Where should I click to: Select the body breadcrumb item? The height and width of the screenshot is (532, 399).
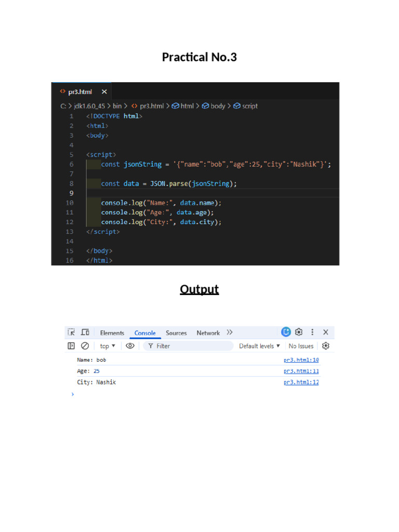click(x=214, y=106)
